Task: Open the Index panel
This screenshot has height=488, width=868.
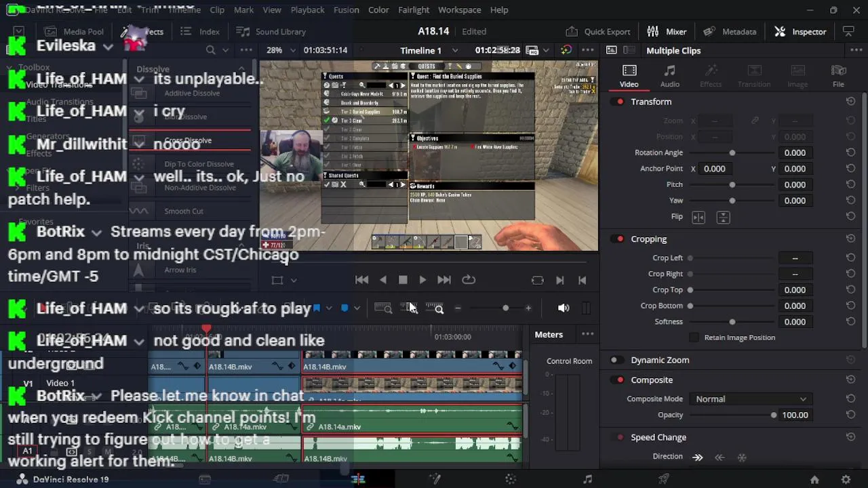Action: point(199,31)
